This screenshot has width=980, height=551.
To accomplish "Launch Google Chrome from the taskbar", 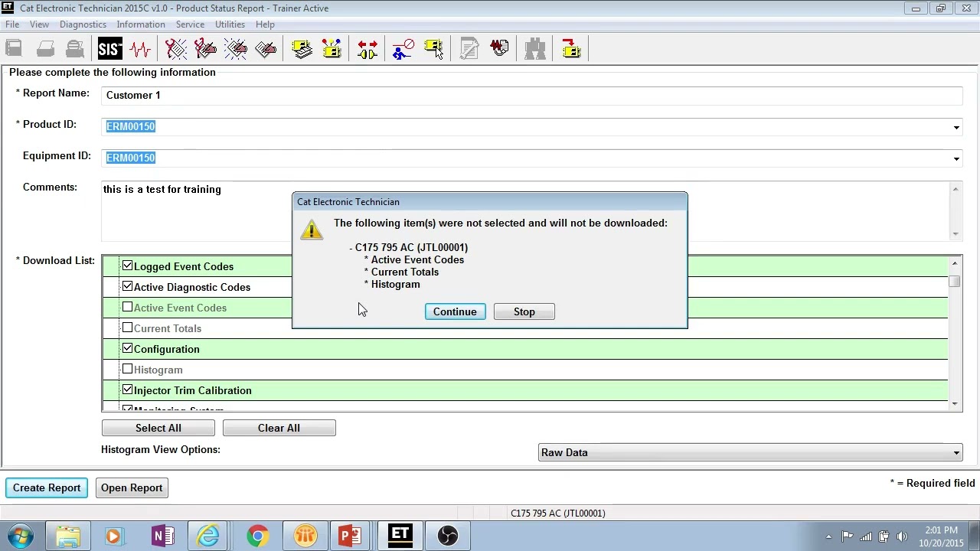I will point(257,536).
